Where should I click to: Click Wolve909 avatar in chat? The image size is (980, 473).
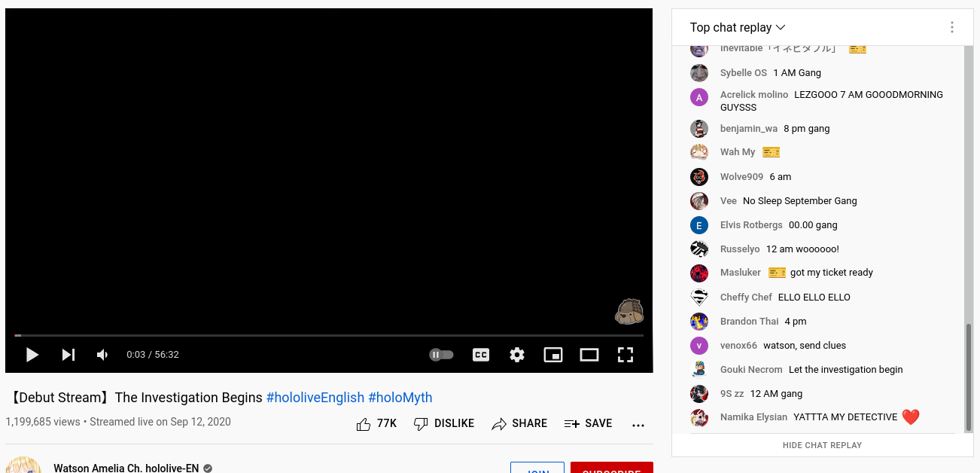click(x=699, y=177)
